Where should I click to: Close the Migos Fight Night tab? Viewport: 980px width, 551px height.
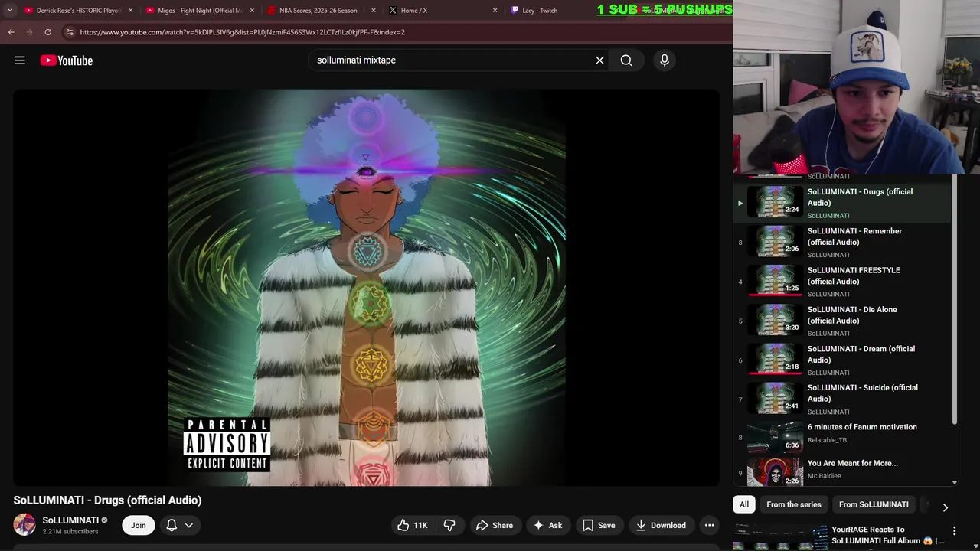click(252, 11)
